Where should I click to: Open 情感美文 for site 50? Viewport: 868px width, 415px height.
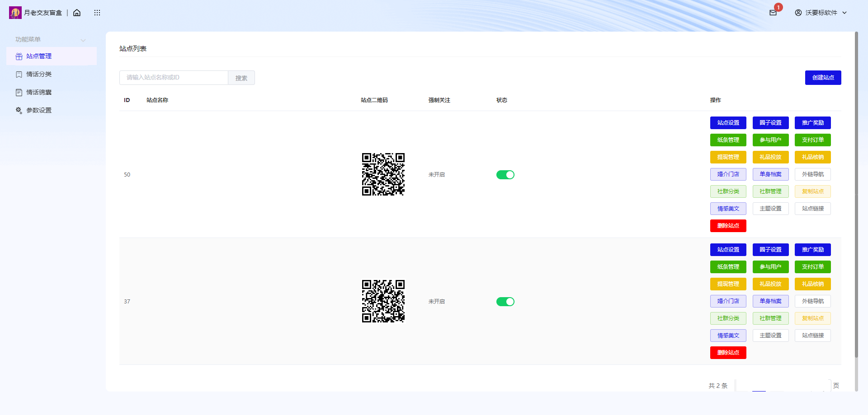click(728, 209)
